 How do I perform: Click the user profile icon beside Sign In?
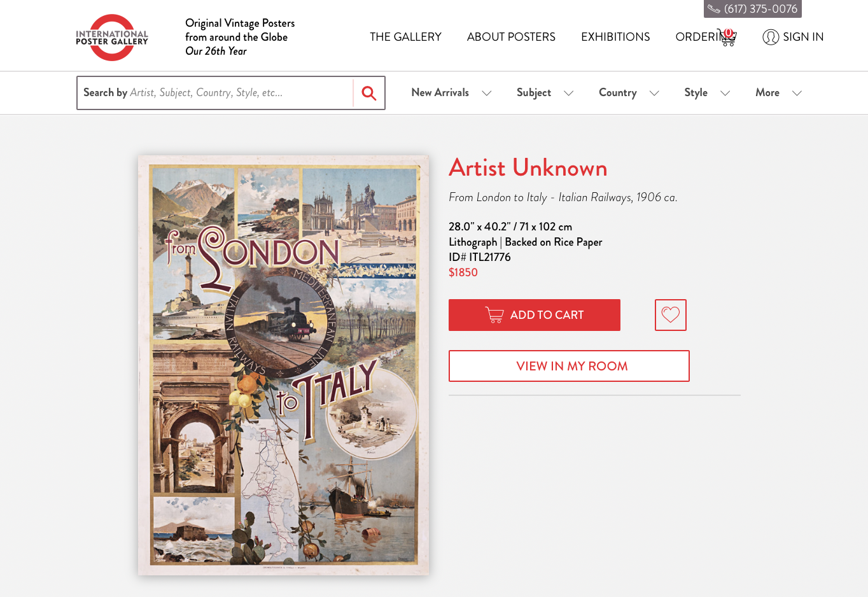771,37
